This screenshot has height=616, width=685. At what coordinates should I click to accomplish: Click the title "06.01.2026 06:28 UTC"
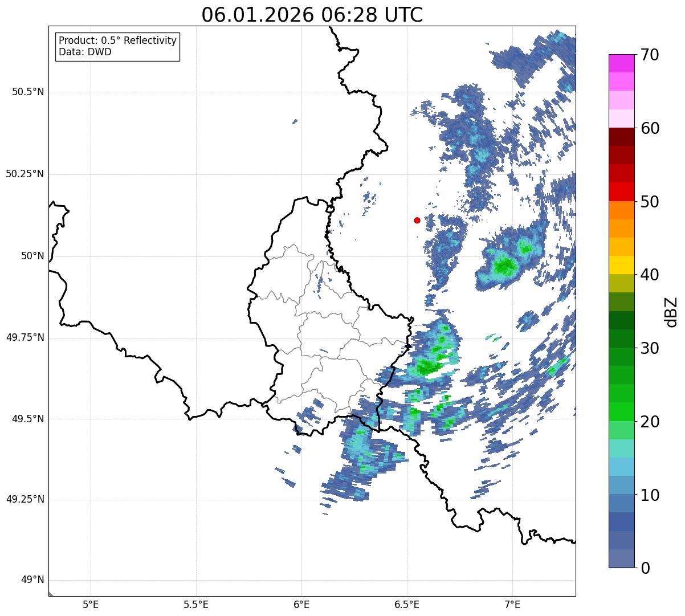[x=312, y=15]
